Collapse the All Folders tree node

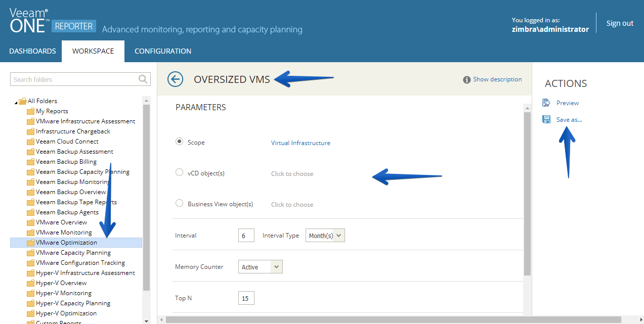(x=16, y=103)
